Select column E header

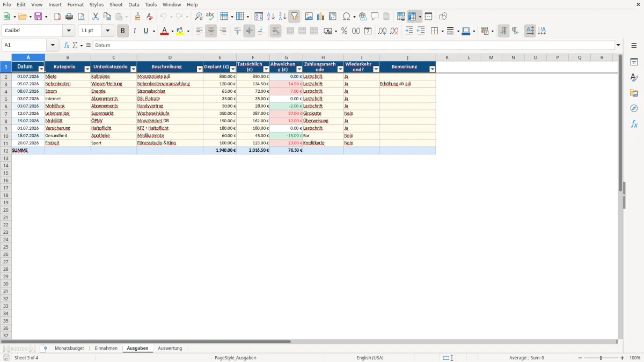tap(219, 57)
